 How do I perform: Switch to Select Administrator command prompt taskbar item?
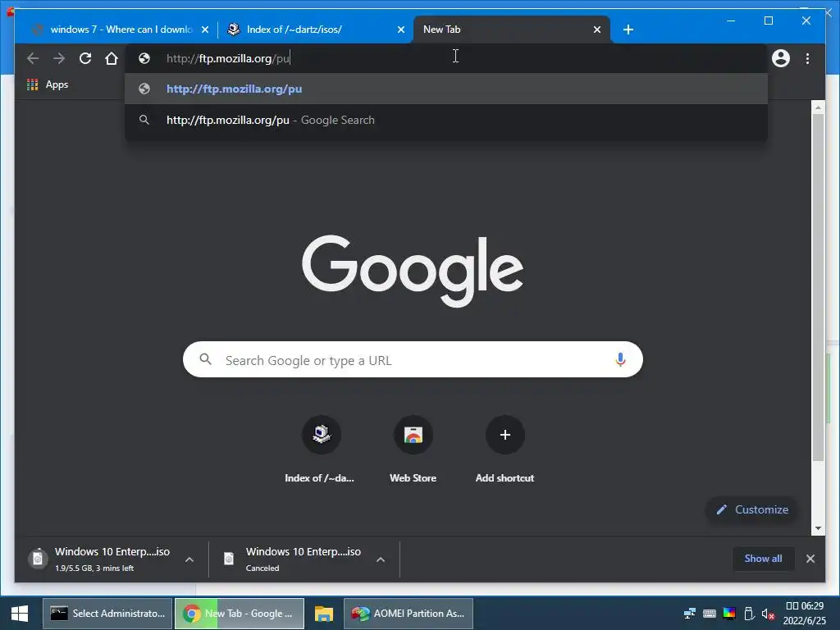point(107,614)
